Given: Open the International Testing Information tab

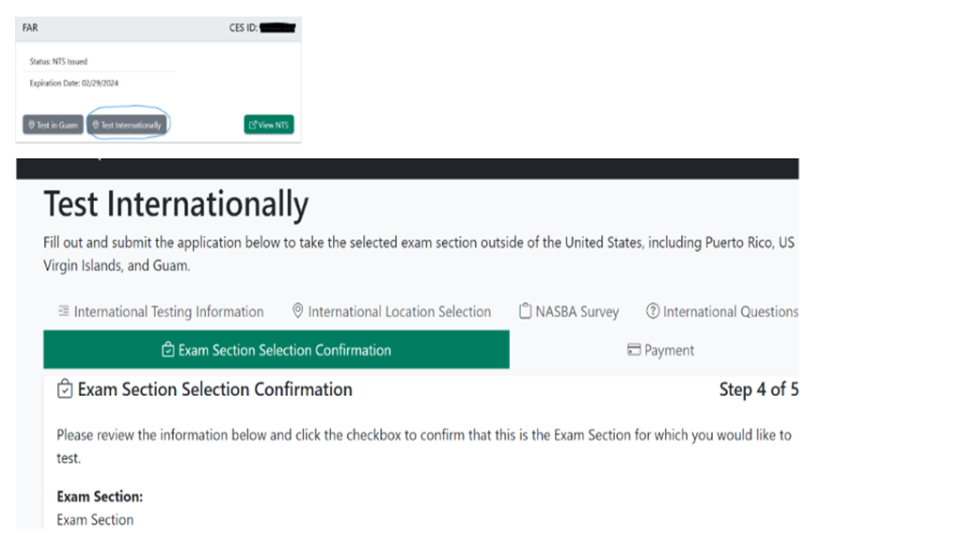Looking at the screenshot, I should click(x=168, y=311).
